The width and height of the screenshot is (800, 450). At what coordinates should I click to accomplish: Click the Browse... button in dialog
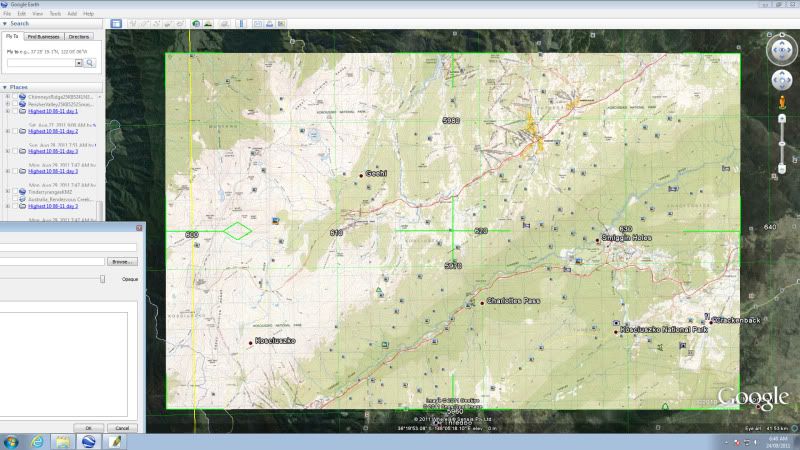[x=122, y=262]
